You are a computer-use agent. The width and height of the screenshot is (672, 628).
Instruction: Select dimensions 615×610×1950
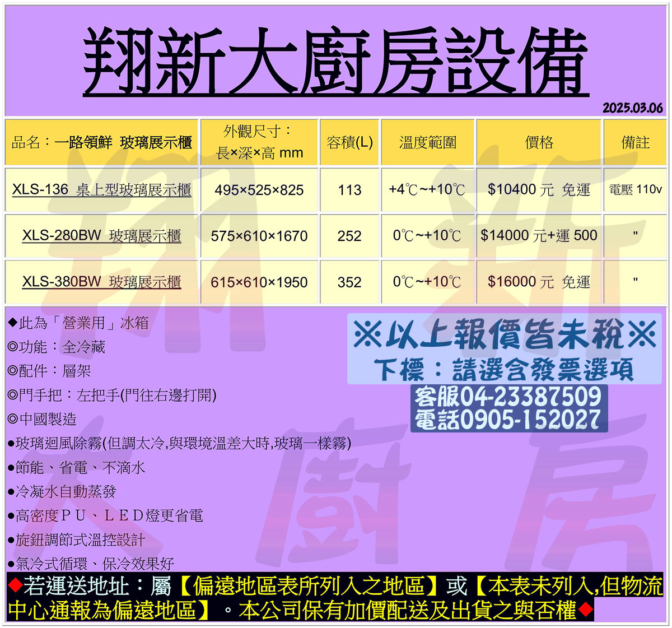click(259, 282)
